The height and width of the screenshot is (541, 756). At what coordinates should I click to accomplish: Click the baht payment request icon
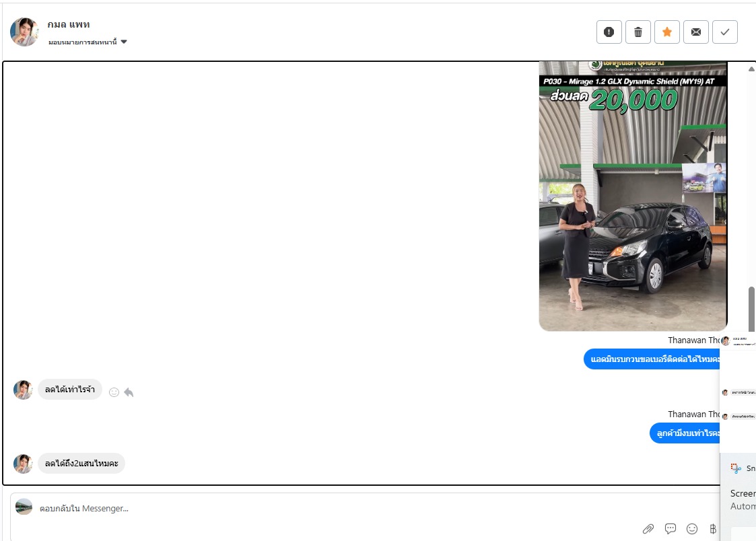tap(713, 529)
